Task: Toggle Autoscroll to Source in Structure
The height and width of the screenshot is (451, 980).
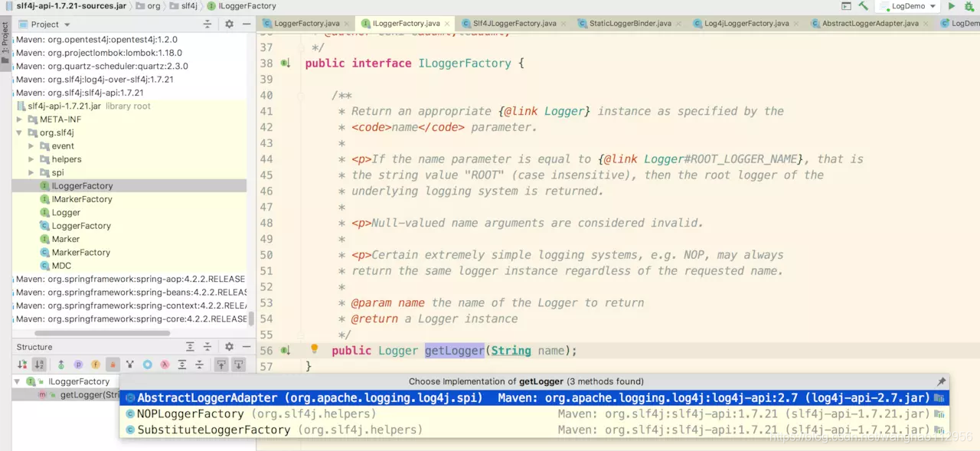Action: (x=221, y=364)
